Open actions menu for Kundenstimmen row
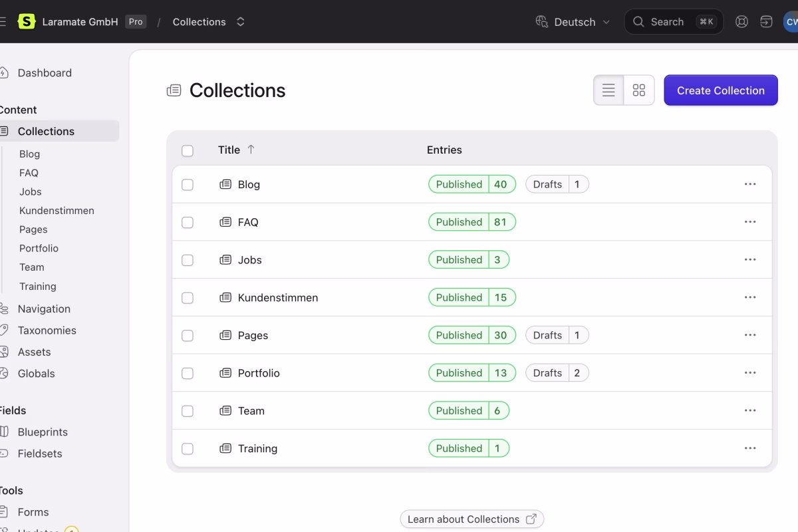Screen dimensions: 798x532 pos(750,297)
